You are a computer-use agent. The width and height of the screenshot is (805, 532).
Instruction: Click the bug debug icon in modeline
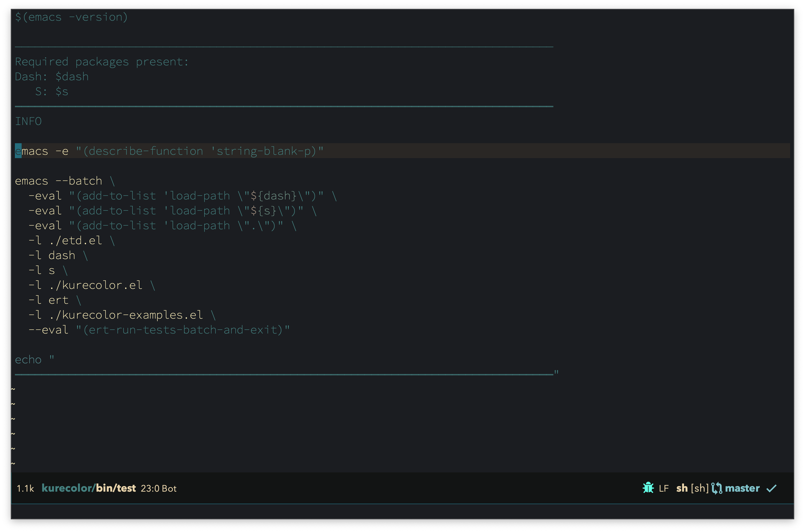click(648, 488)
